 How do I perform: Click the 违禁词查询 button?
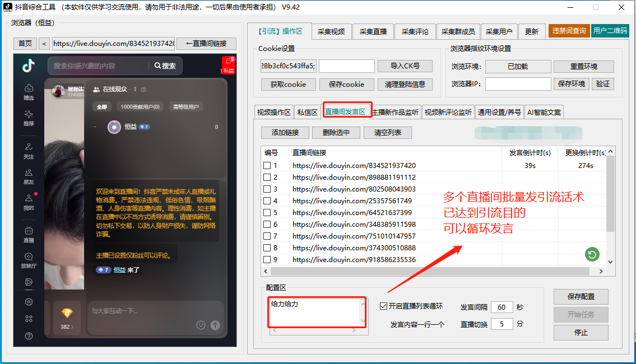[569, 31]
